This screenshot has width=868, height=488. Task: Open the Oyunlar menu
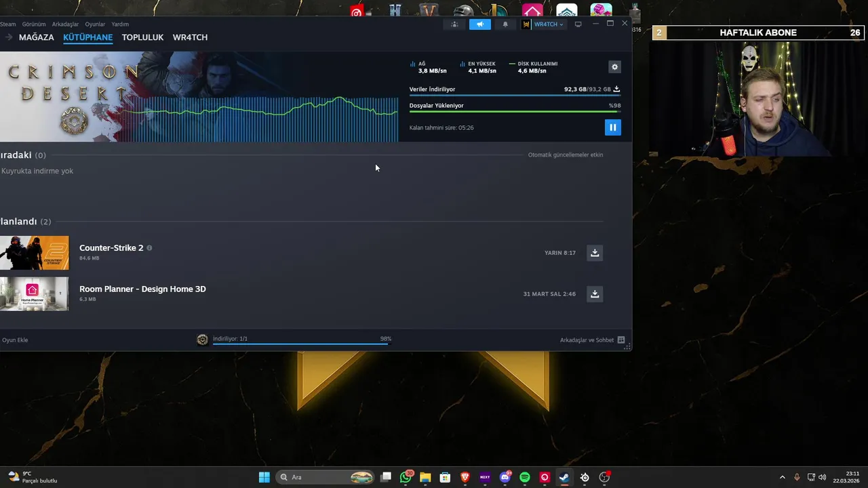click(x=95, y=24)
